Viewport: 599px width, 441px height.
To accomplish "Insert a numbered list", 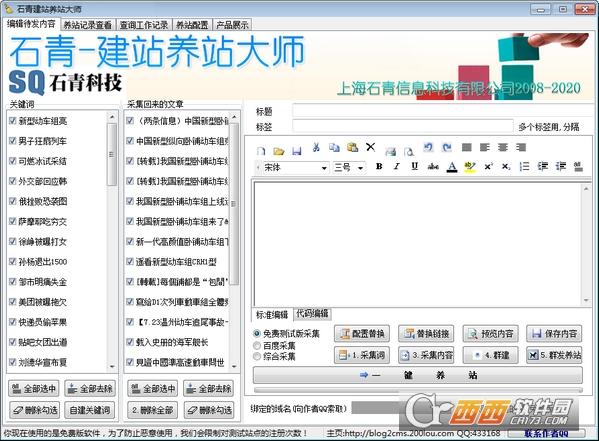I will (525, 166).
